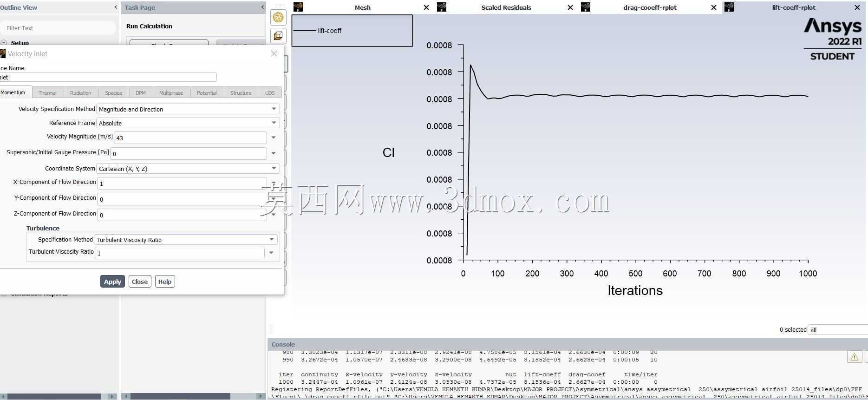The width and height of the screenshot is (868, 400).
Task: Switch to the Multiphase tab
Action: click(171, 92)
